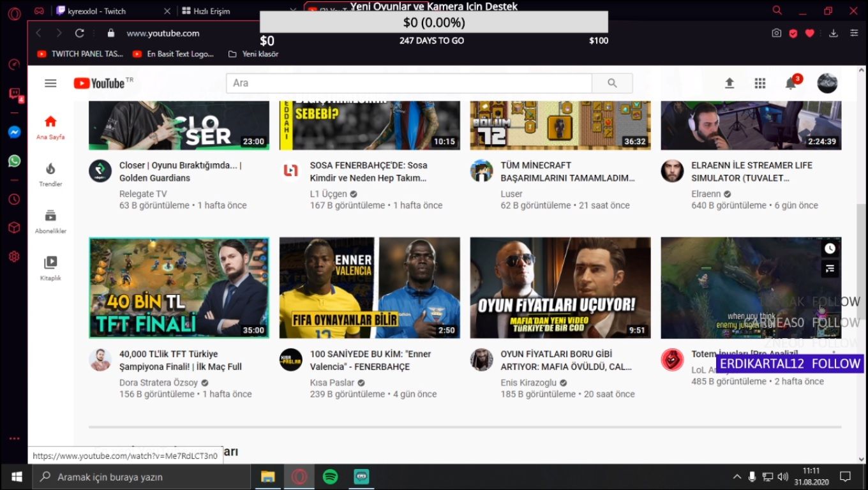Add Totem video to the queue

pos(830,269)
